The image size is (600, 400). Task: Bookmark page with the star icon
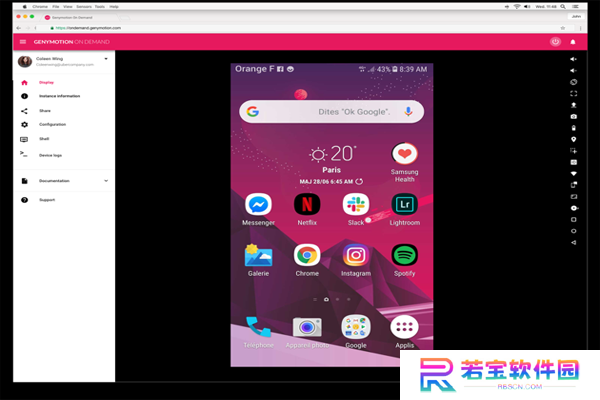pos(562,28)
